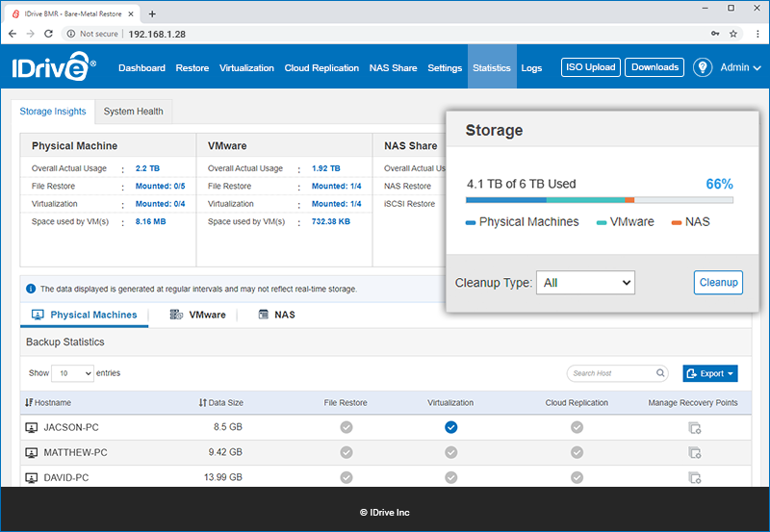The image size is (770, 532).
Task: Click MATTHEW-PC Cloud Replication status check
Action: pos(577,452)
